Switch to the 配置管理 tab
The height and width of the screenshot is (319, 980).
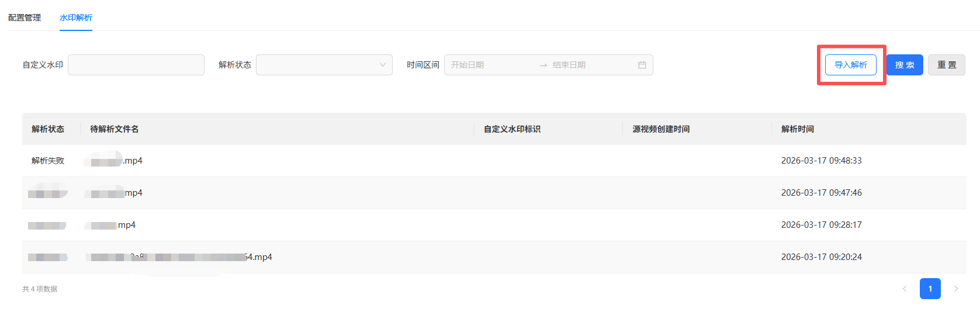(25, 18)
